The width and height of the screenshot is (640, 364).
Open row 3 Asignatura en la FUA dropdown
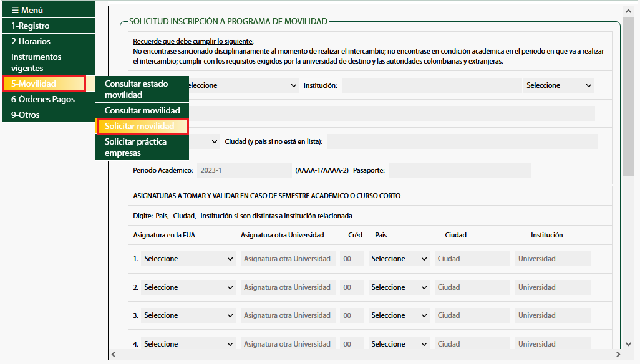tap(188, 315)
